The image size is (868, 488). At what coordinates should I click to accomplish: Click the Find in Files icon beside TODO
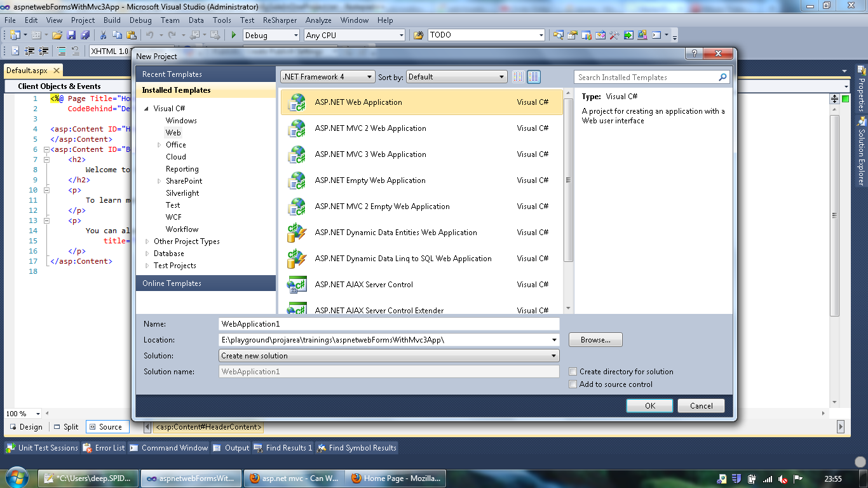pos(418,35)
